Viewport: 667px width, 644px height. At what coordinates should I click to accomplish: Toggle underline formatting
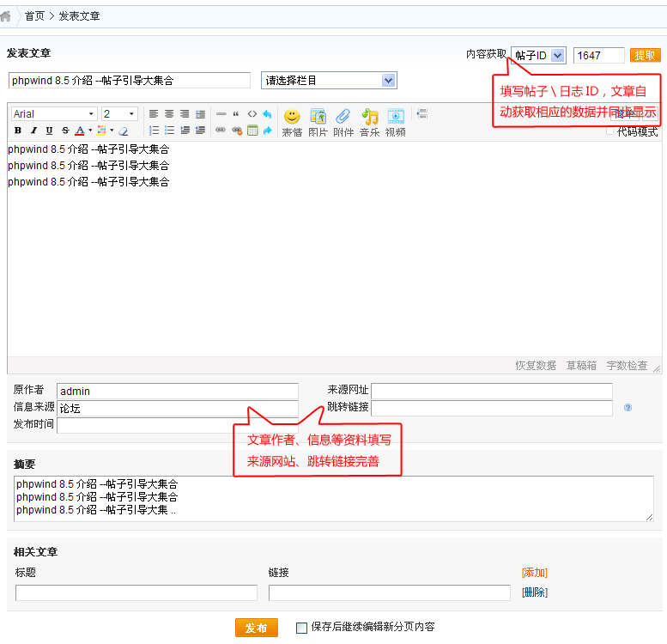[49, 131]
